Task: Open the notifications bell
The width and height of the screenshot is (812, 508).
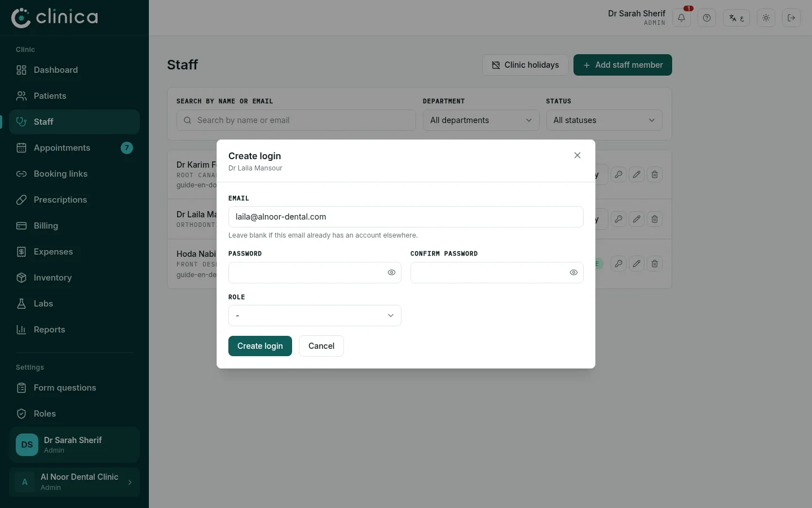Action: coord(681,18)
